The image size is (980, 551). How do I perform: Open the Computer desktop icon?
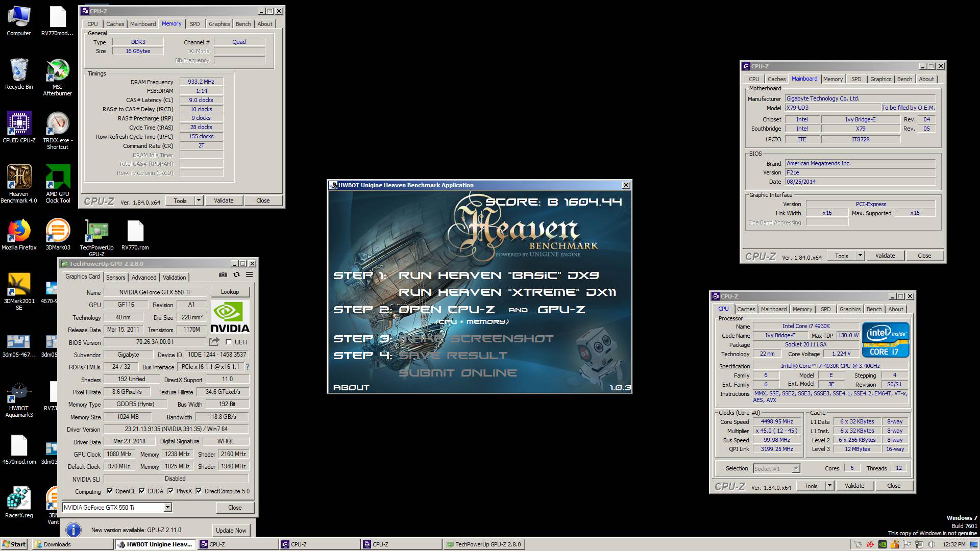(x=19, y=21)
